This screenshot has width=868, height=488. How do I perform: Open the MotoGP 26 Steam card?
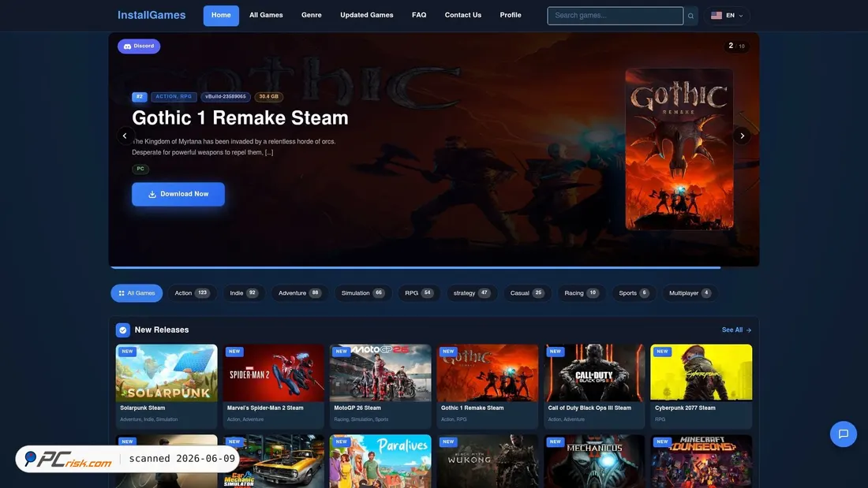(x=380, y=386)
